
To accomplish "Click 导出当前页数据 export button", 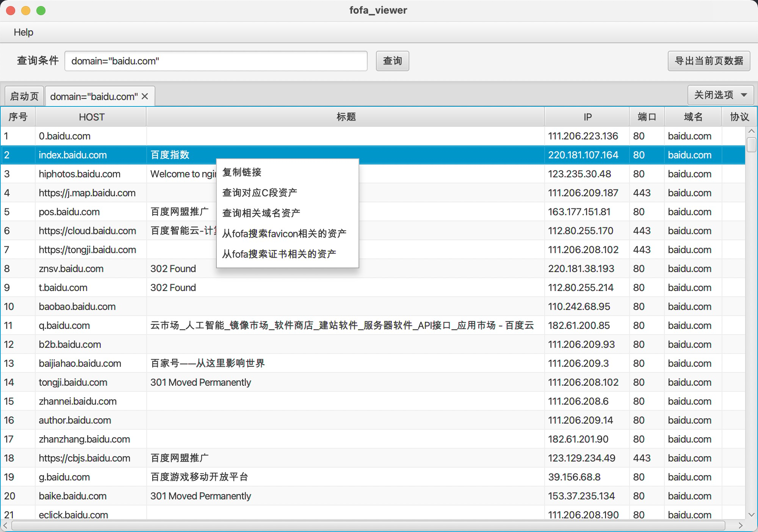I will [x=709, y=61].
